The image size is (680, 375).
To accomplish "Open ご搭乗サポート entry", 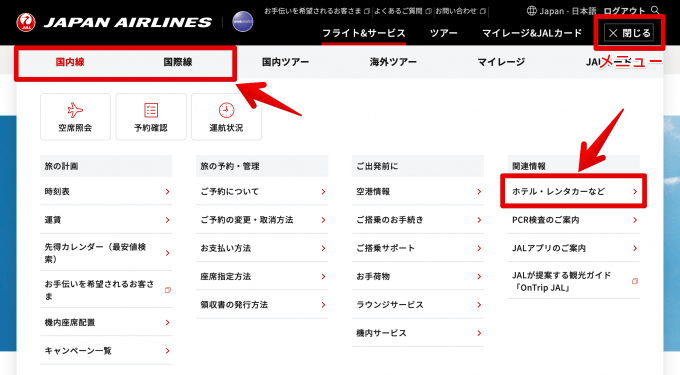I will (x=418, y=248).
